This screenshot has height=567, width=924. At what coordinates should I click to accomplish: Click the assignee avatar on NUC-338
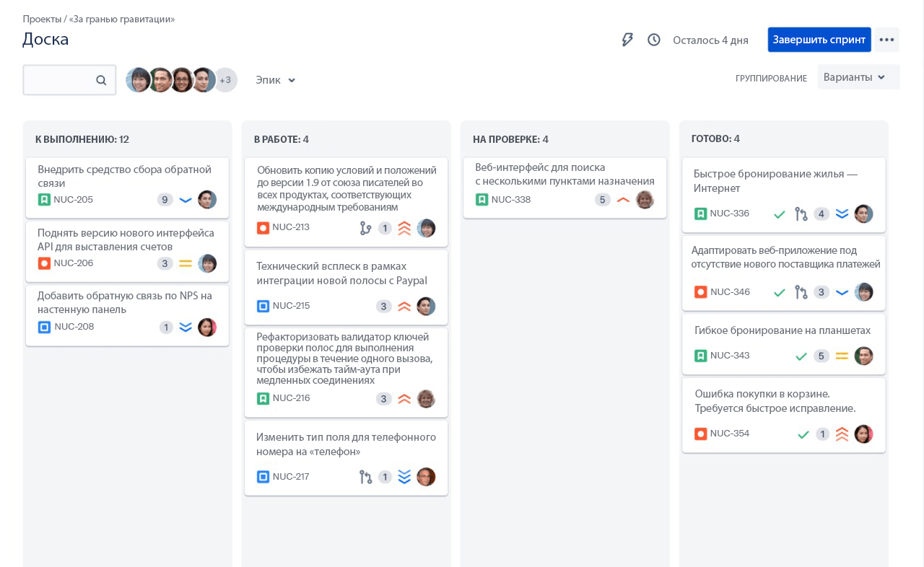(x=645, y=200)
